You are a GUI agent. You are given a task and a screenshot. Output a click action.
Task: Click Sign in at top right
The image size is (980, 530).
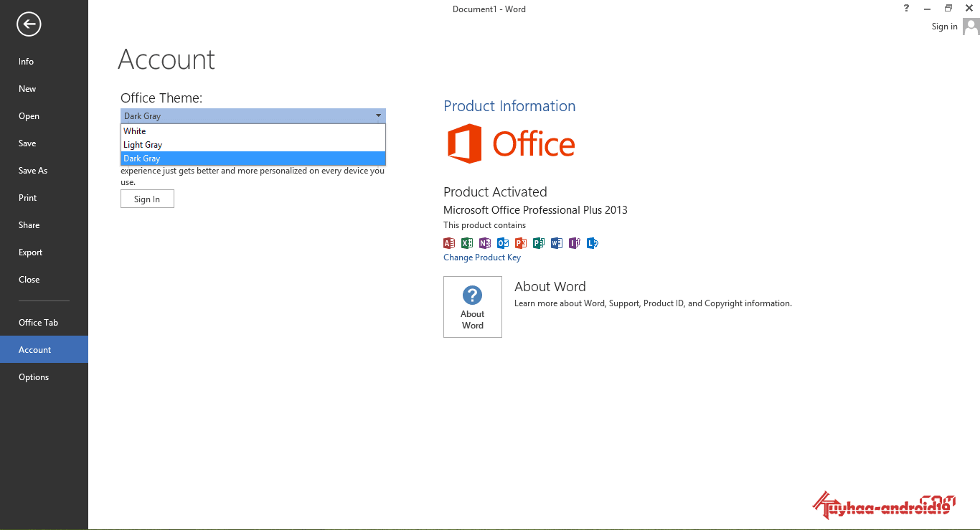[x=944, y=27]
